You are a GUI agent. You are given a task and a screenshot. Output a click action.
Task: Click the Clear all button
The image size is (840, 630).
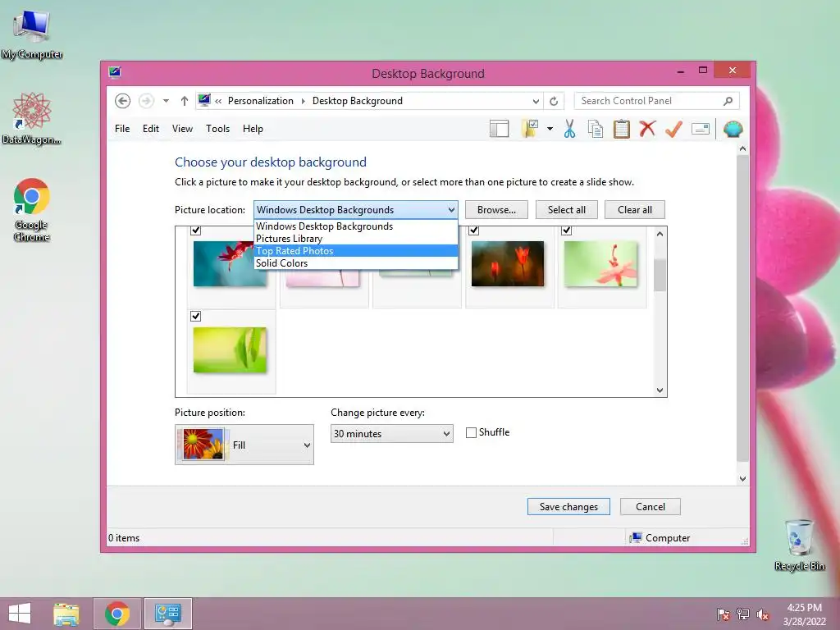(x=635, y=209)
